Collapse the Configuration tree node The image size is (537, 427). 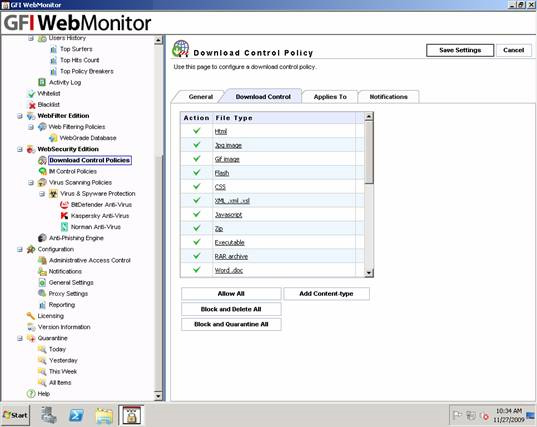[20, 249]
